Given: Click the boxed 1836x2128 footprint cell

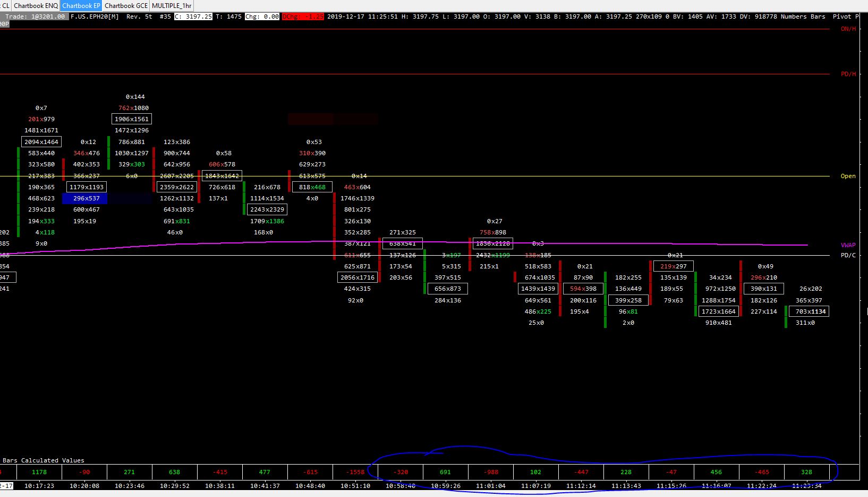Looking at the screenshot, I should (493, 243).
